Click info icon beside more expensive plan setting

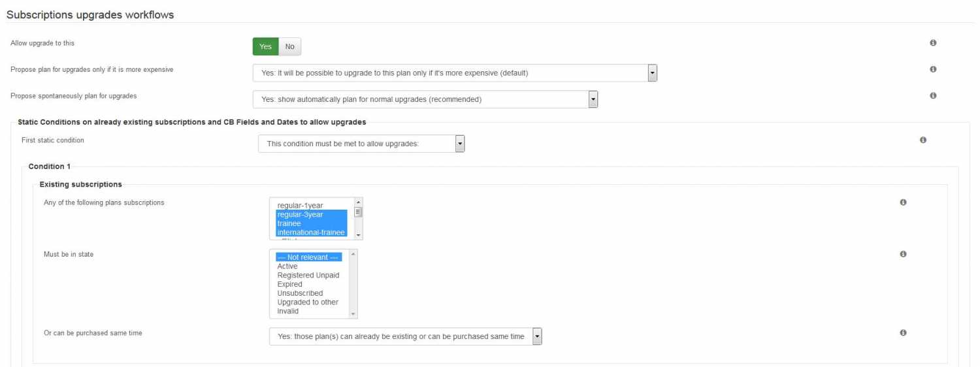933,69
